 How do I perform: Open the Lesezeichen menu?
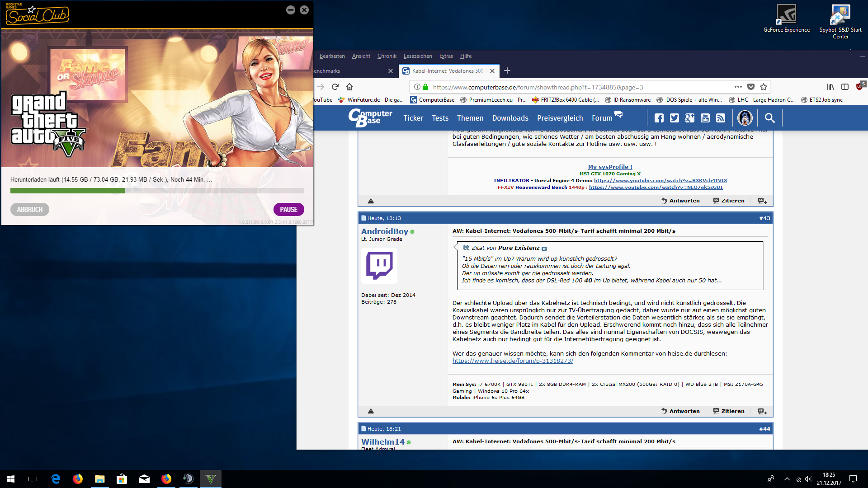417,56
